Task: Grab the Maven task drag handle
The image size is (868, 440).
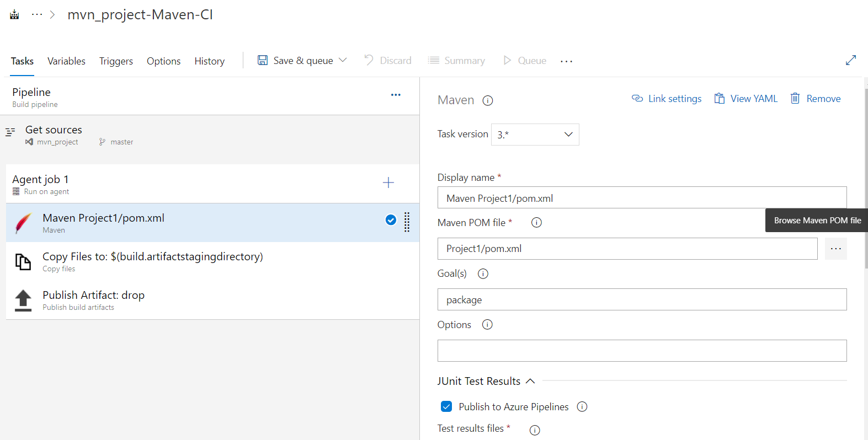Action: (407, 222)
